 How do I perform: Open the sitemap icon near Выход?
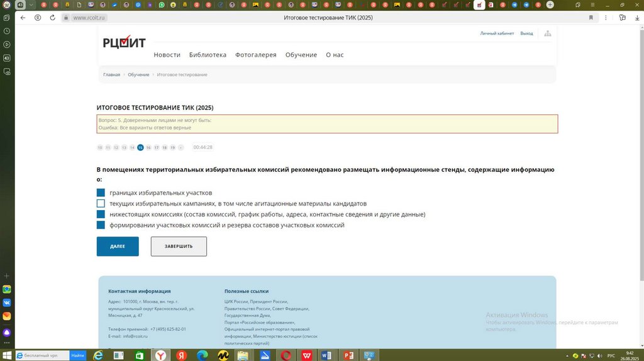(548, 33)
